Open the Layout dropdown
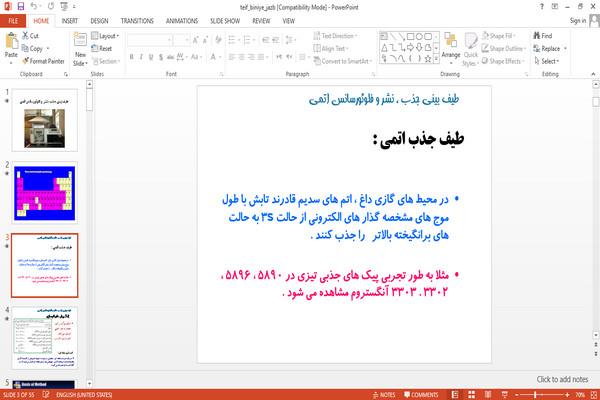 click(x=105, y=36)
